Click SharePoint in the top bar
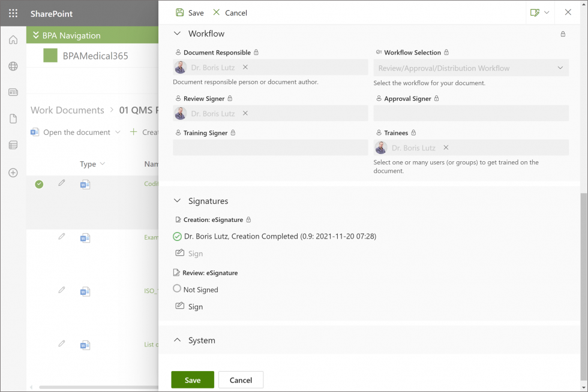The width and height of the screenshot is (588, 392). 52,13
